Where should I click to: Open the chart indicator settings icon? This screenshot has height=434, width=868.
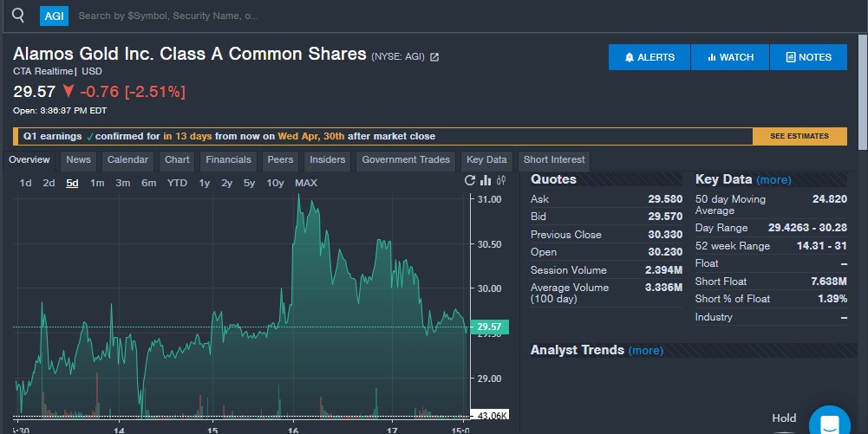(x=501, y=180)
